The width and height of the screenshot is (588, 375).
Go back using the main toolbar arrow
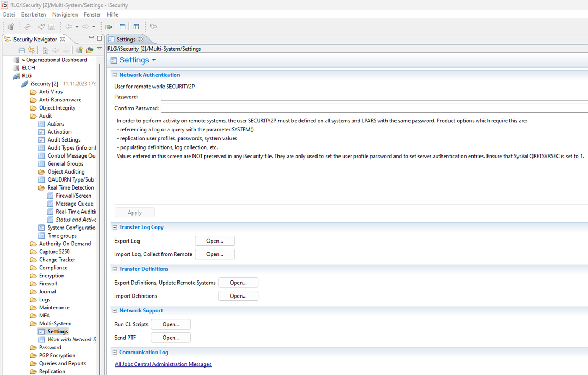click(x=68, y=27)
